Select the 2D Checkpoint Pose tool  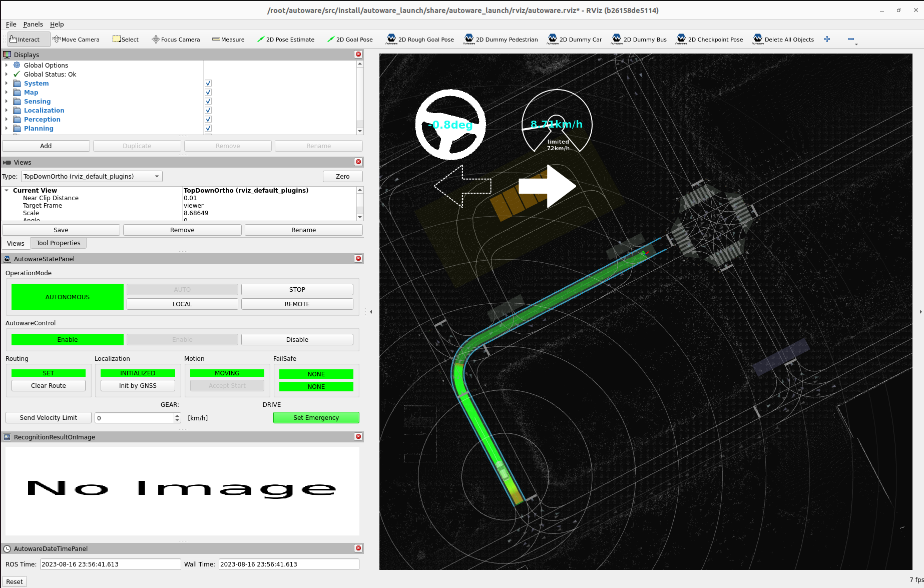click(710, 40)
